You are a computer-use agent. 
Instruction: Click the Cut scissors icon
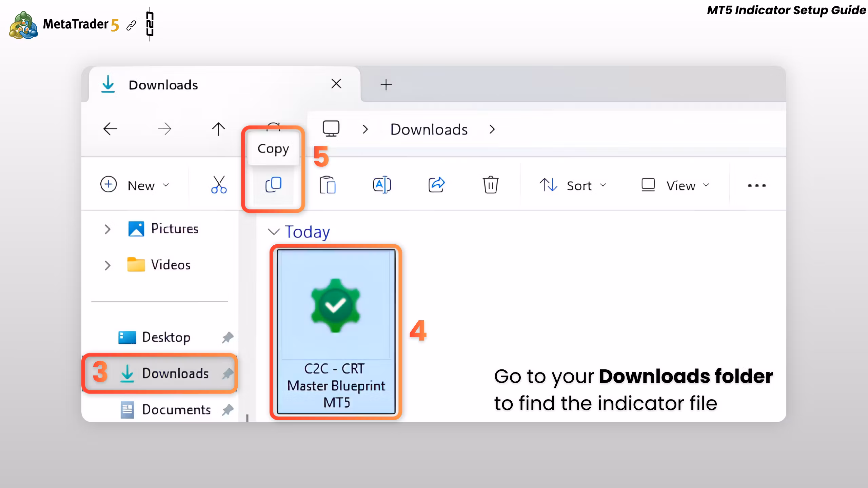[219, 185]
